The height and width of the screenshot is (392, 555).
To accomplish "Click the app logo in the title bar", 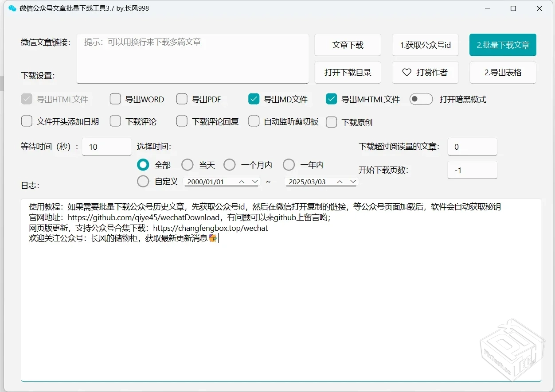I will pos(12,8).
